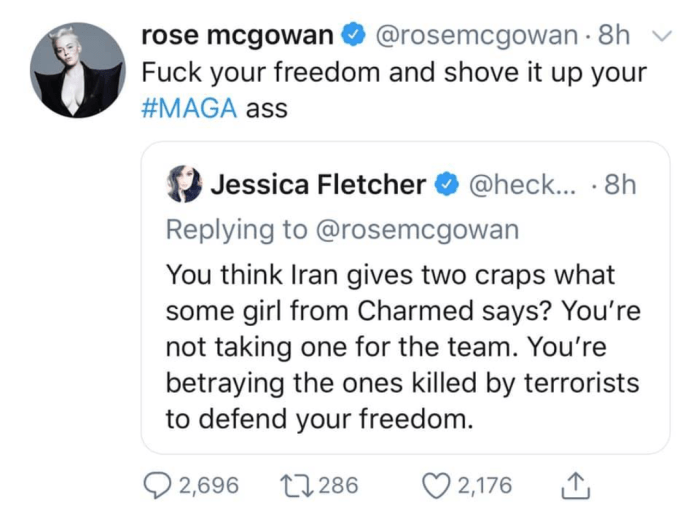Open the main tweet's profile avatar
Viewport: 699px width, 514px height.
[76, 70]
